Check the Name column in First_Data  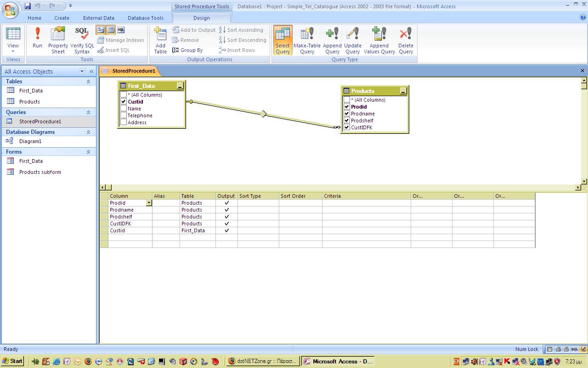pos(124,109)
